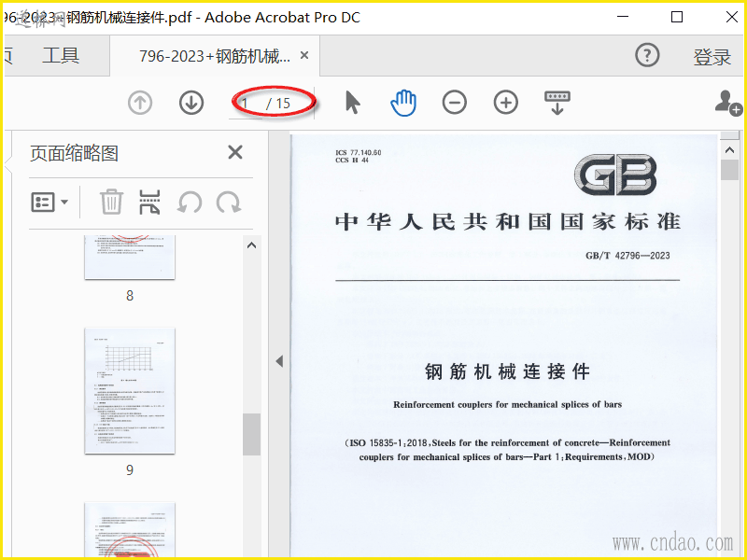This screenshot has height=560, width=747.
Task: Close the 页面缩略图 panel
Action: pyautogui.click(x=235, y=152)
